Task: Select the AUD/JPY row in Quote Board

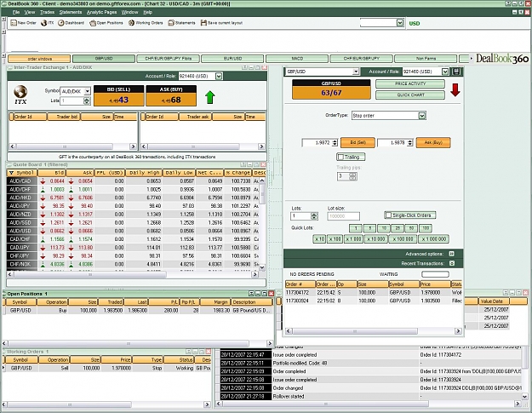Action: coord(134,206)
